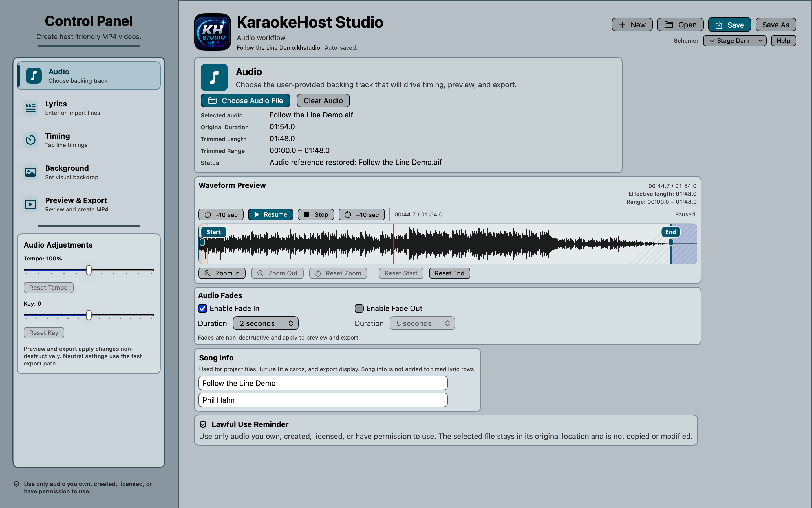Click the Reset Key button
Image resolution: width=812 pixels, height=508 pixels.
coord(44,333)
